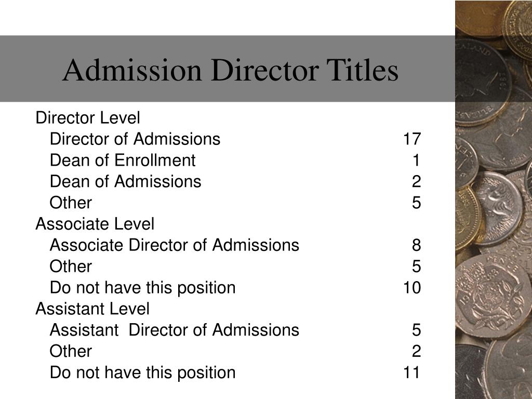Click the Assistant Level heading
Image resolution: width=532 pixels, height=399 pixels.
point(92,309)
